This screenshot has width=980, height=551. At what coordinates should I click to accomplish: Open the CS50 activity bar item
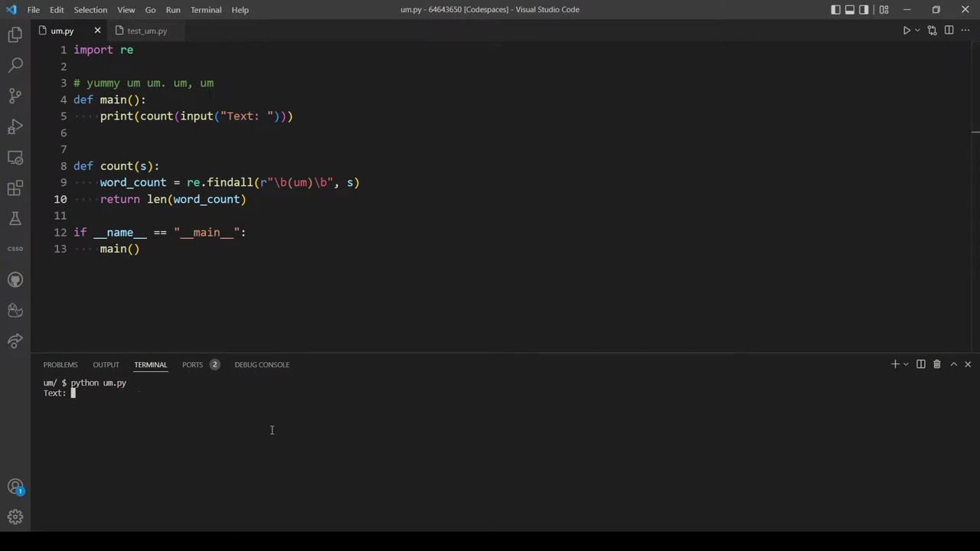[15, 249]
